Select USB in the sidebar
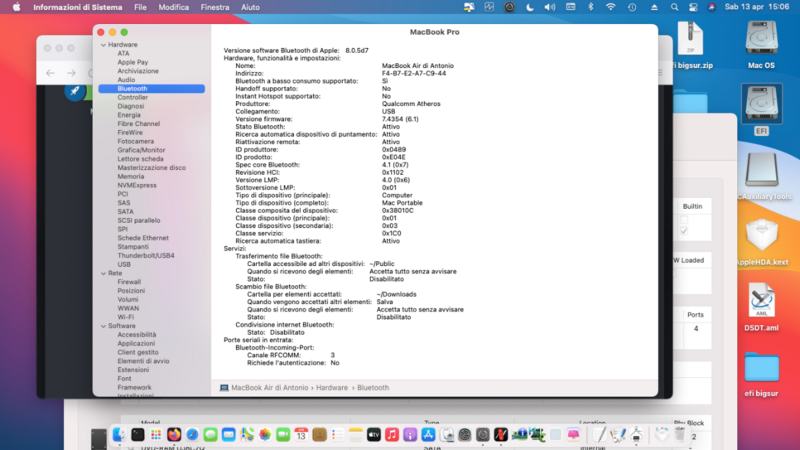Screen dimensions: 800x450 coord(124,264)
